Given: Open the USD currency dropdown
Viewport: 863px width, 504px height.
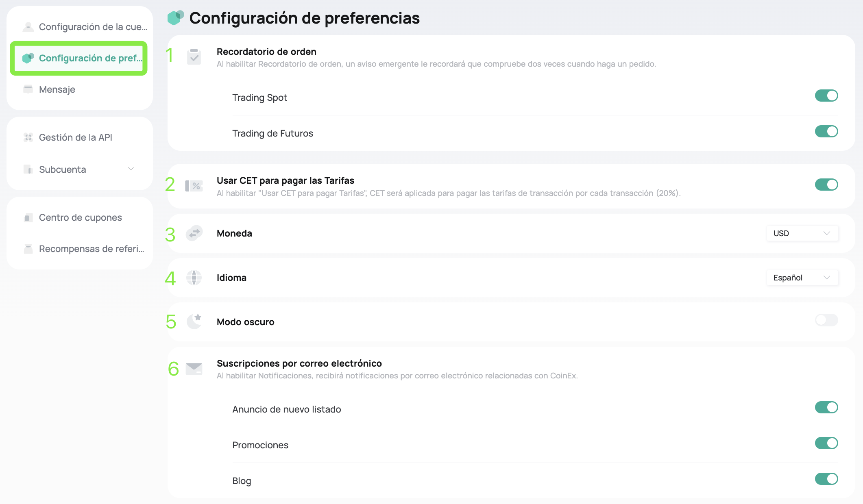Looking at the screenshot, I should click(x=802, y=233).
